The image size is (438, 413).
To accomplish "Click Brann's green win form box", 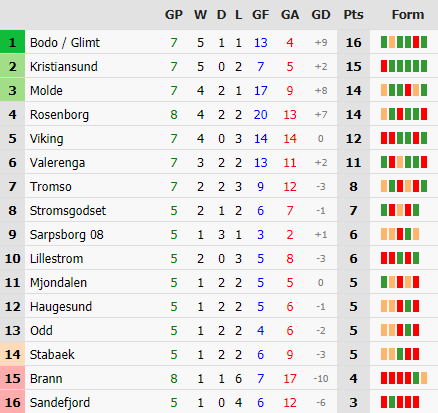I will point(416,378).
